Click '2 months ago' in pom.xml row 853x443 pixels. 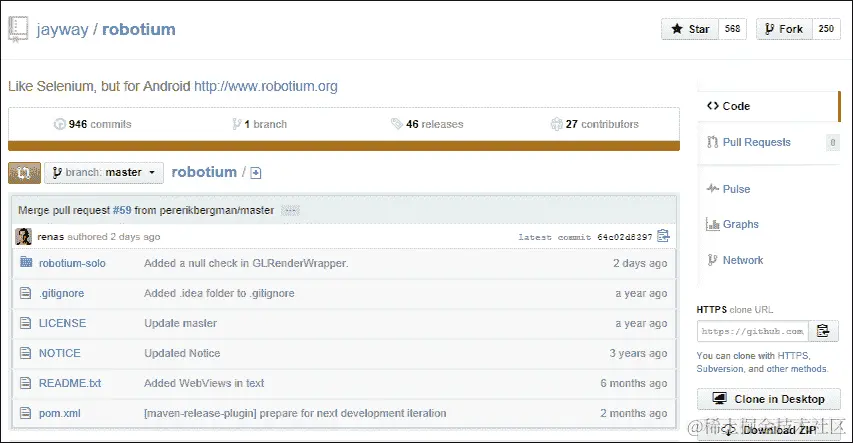(634, 414)
